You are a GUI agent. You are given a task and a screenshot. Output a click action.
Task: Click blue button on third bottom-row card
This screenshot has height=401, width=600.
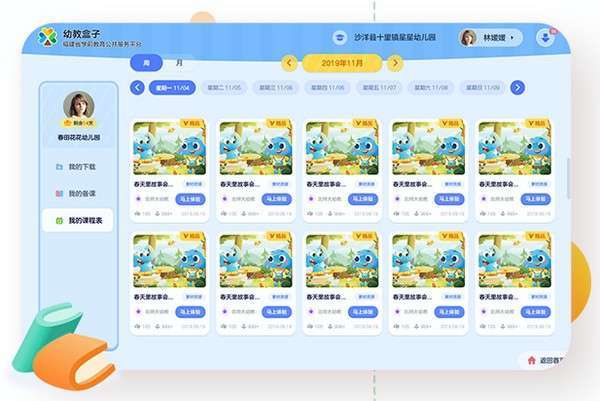(x=363, y=312)
